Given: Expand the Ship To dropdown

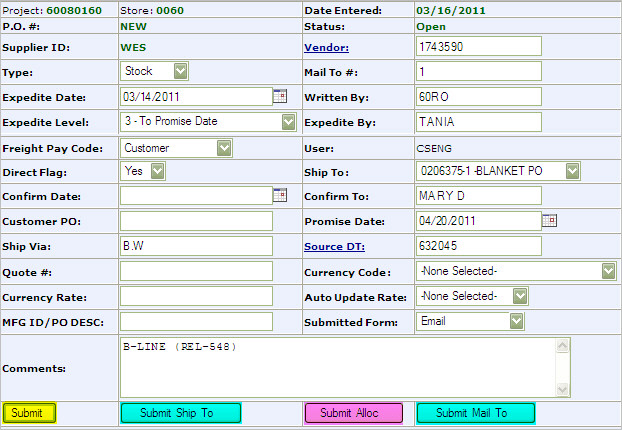Looking at the screenshot, I should click(498, 171).
